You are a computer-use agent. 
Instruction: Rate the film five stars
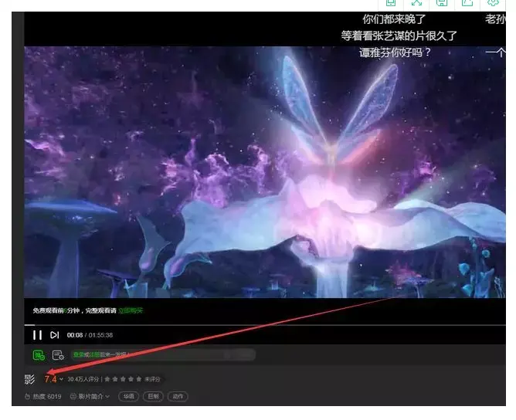139,379
